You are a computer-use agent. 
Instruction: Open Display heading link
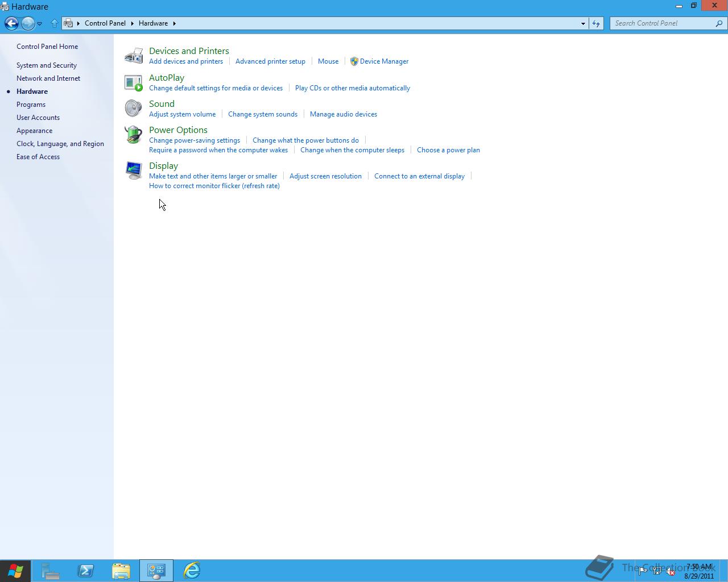click(163, 166)
